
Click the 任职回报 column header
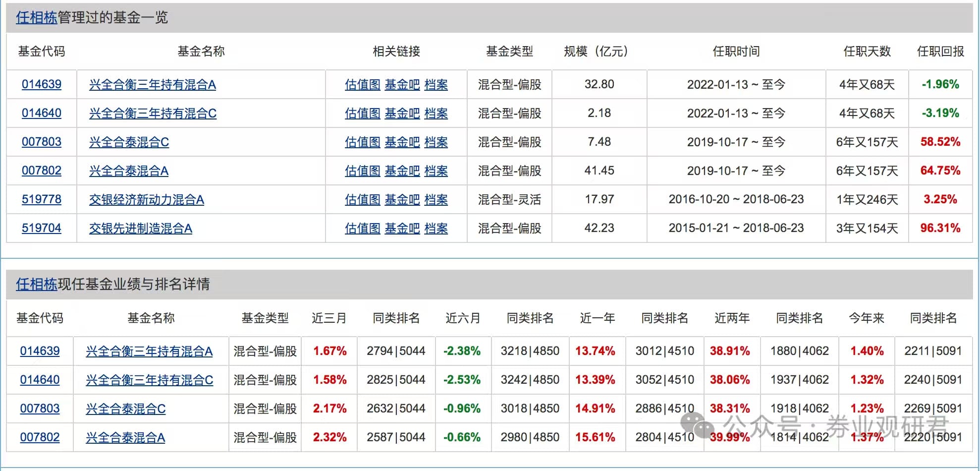(x=940, y=51)
